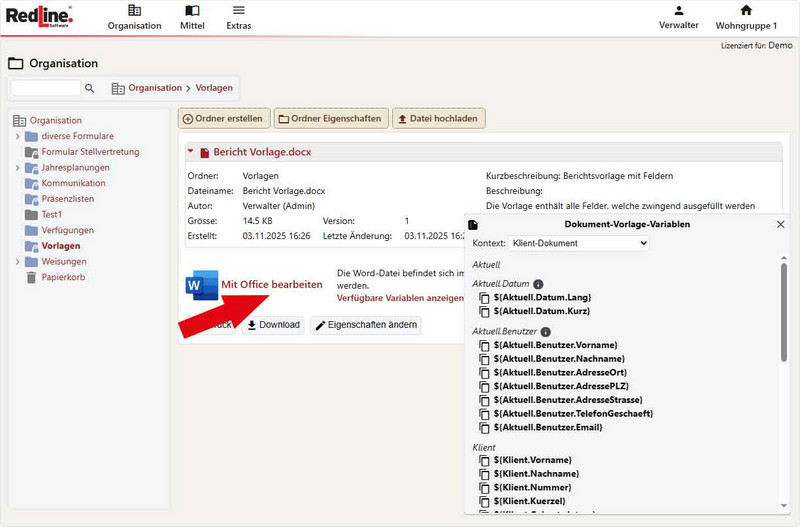The height and width of the screenshot is (527, 800).
Task: Click Verfügbare Variablen anzeigen link
Action: 400,298
